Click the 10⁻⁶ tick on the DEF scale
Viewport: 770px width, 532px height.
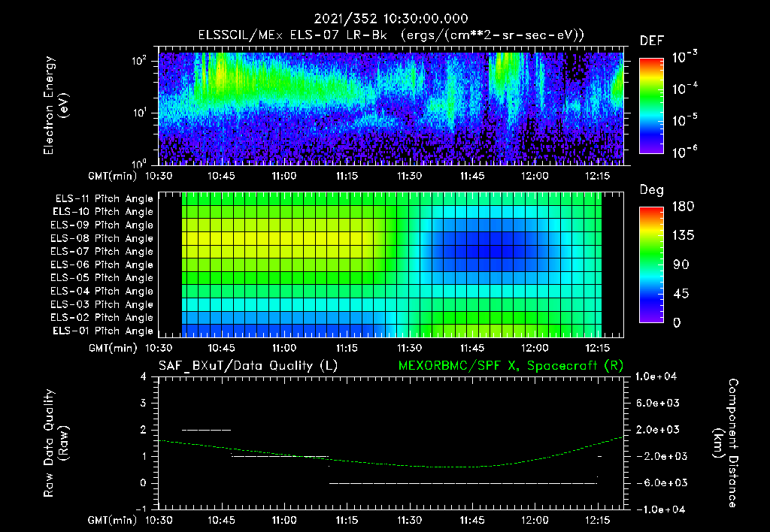684,152
